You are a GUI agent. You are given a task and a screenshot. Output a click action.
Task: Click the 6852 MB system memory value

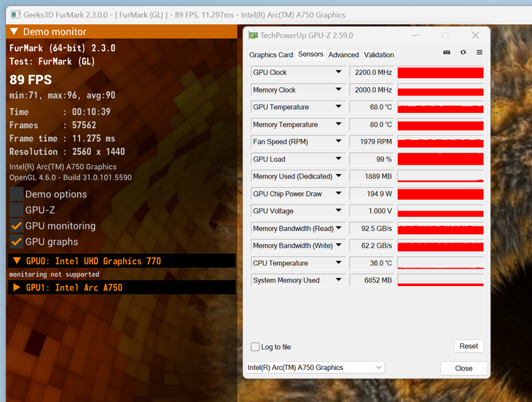[372, 280]
